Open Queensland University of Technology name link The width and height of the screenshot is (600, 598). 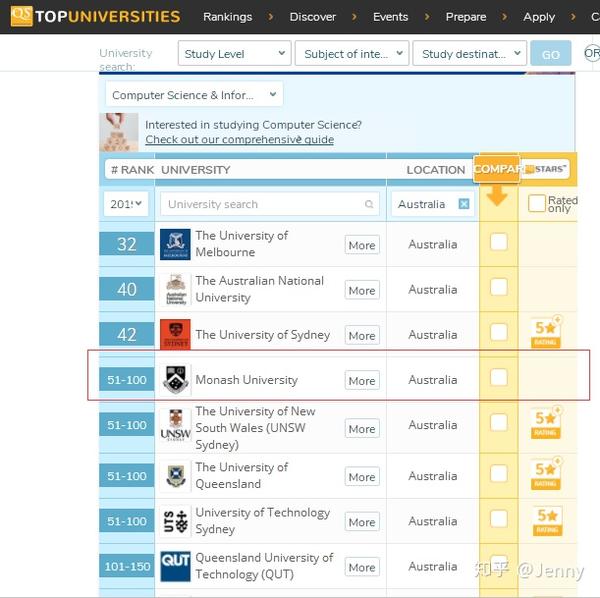[x=264, y=565]
